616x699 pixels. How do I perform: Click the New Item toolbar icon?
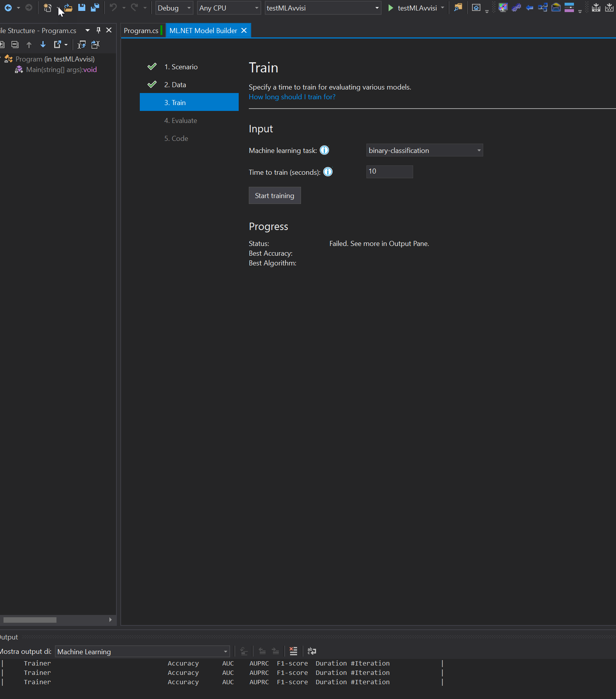48,8
